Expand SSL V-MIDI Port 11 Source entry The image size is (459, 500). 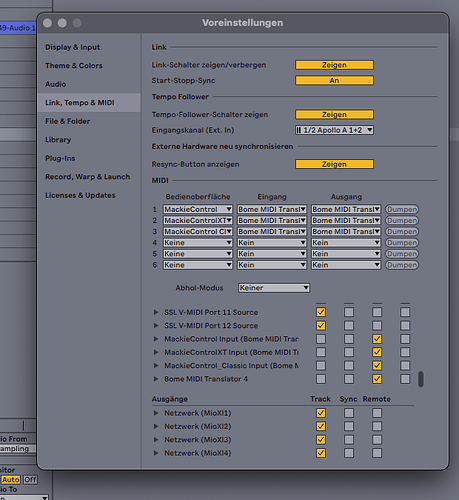pos(155,312)
